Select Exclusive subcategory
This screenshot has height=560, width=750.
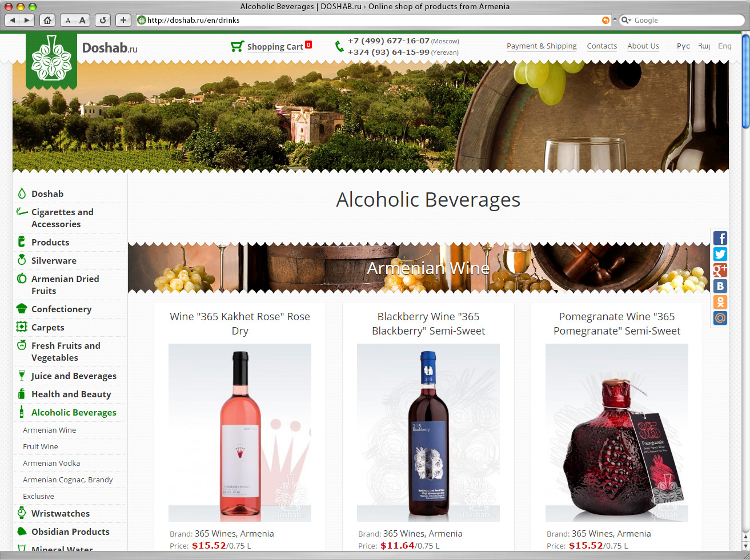(38, 497)
